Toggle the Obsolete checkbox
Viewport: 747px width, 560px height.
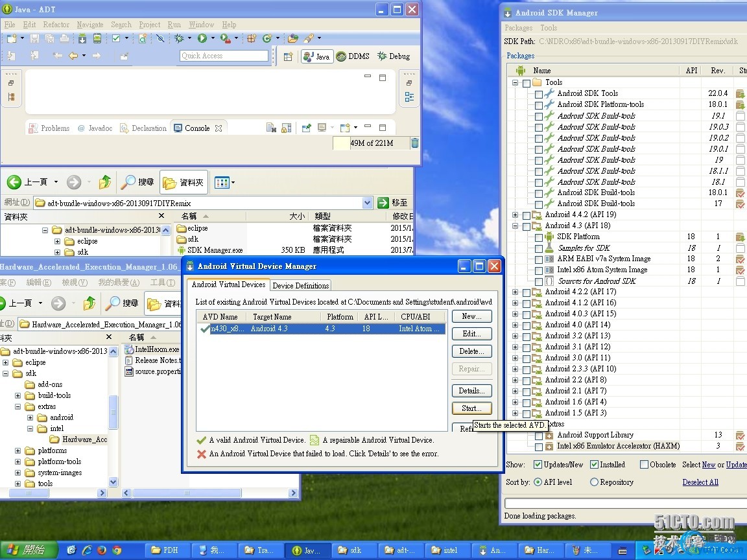[x=644, y=465]
